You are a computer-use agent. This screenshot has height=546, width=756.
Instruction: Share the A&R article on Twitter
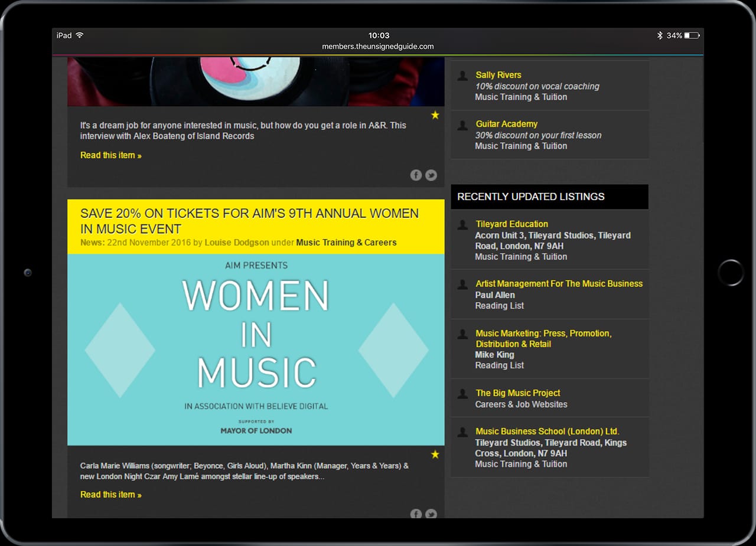click(431, 175)
